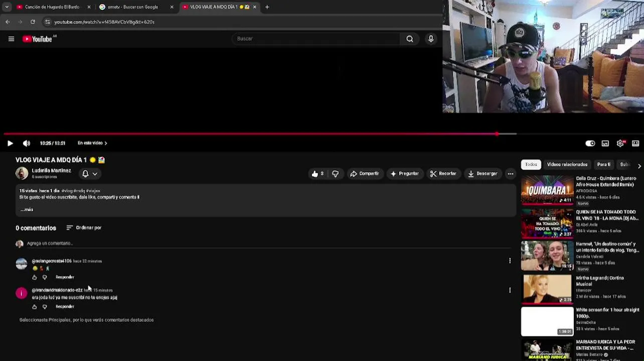
Task: View site information icon in address bar
Action: [47, 22]
